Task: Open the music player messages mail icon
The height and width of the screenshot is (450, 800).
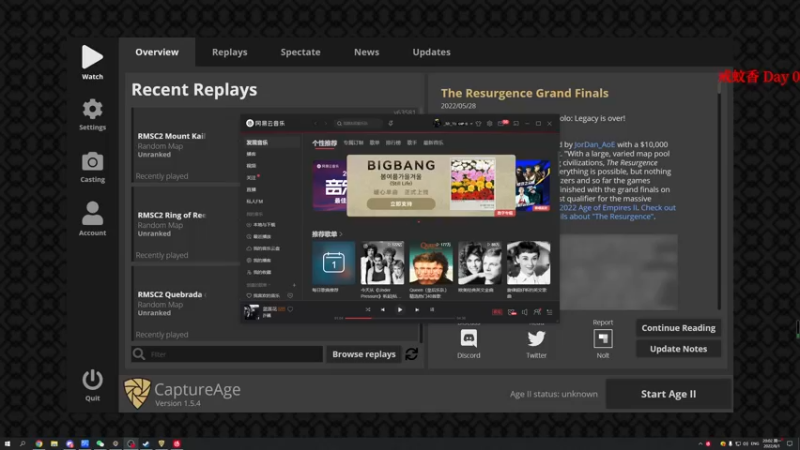Action: coord(503,123)
